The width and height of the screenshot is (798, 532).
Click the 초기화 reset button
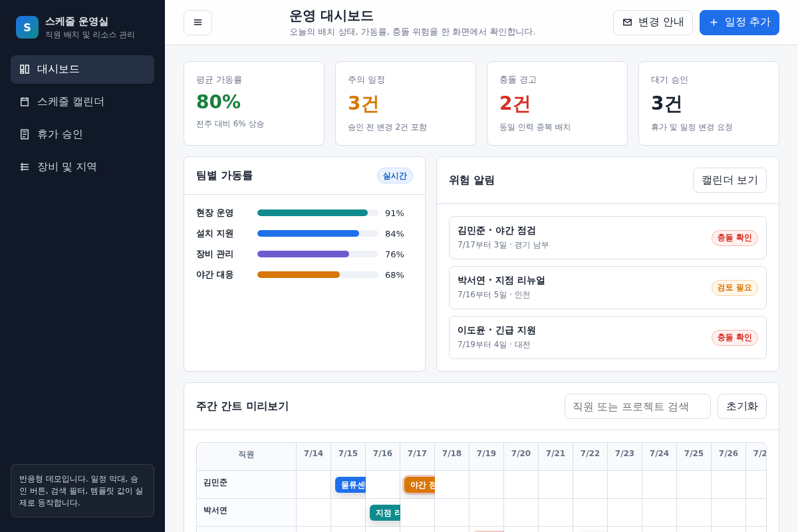coord(742,406)
